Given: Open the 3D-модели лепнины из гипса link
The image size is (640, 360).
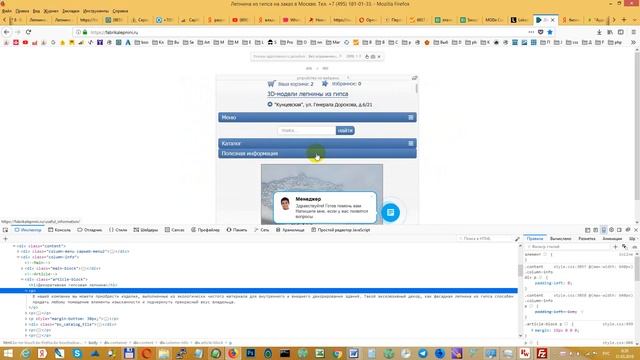Looking at the screenshot, I should pyautogui.click(x=307, y=94).
